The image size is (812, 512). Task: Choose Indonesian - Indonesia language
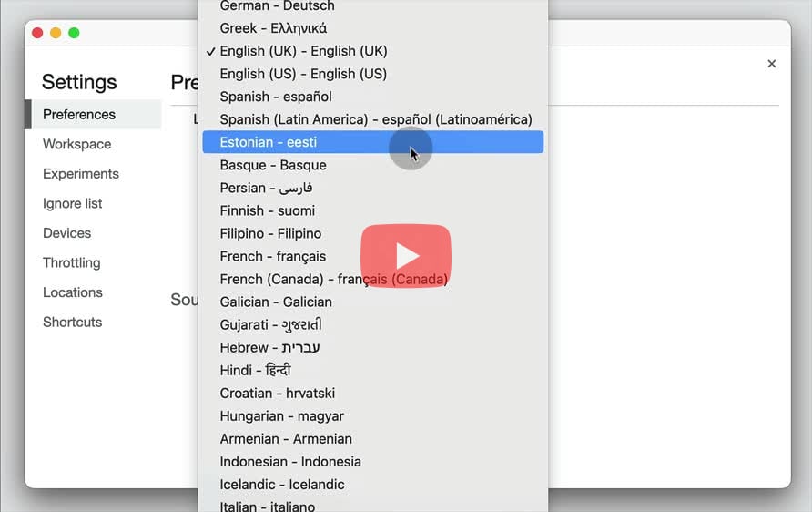point(373,461)
